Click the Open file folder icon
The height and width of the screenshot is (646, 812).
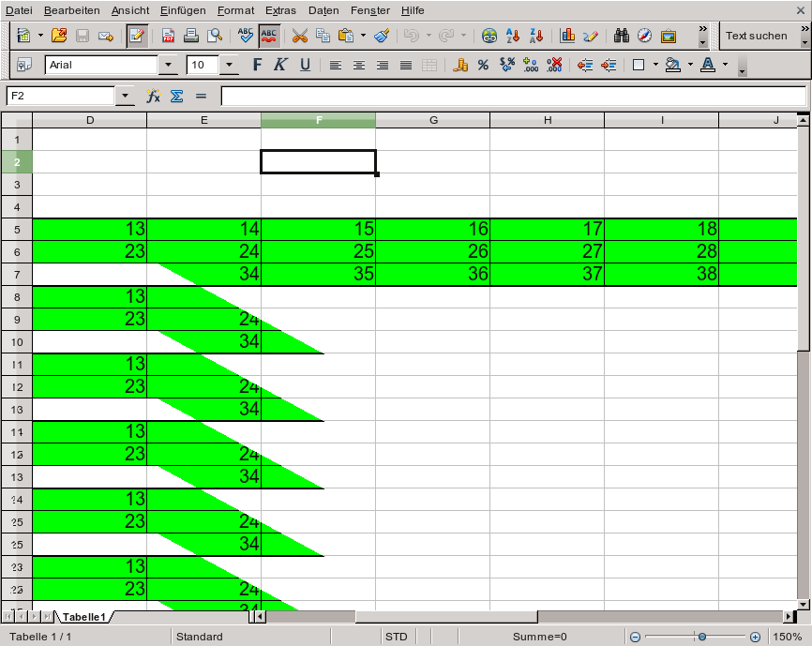coord(59,36)
